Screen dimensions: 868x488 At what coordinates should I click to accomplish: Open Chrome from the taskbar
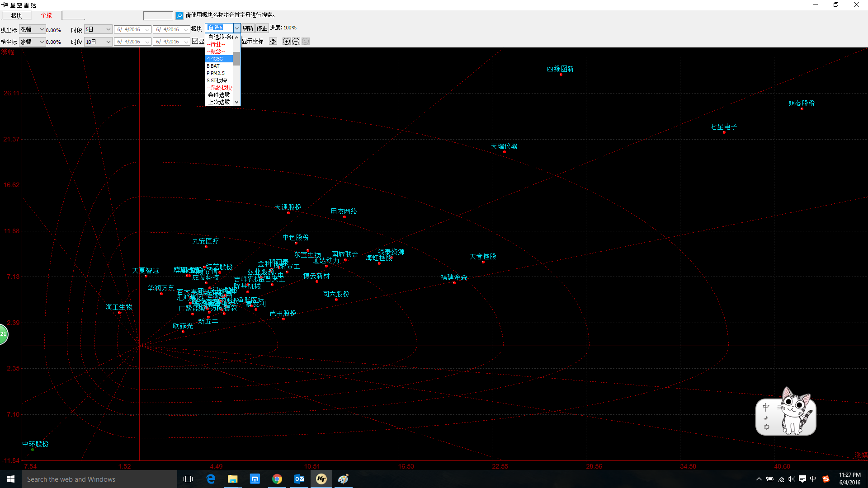pos(277,479)
